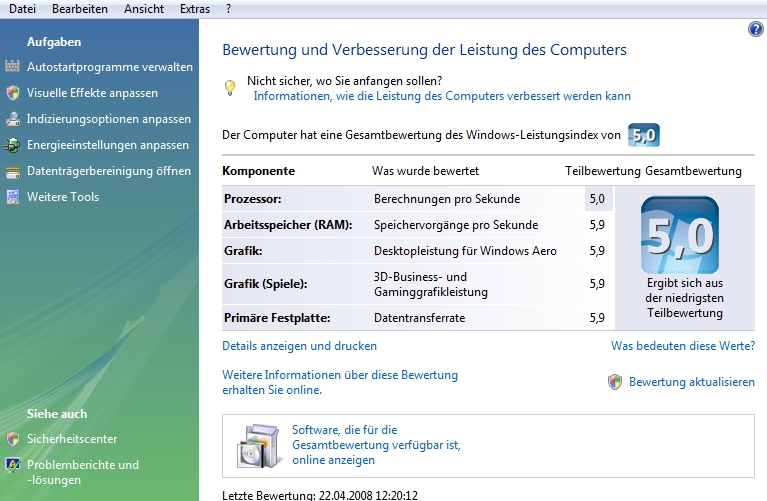Open the Extras menu
Image resolution: width=767 pixels, height=501 pixels.
(195, 9)
